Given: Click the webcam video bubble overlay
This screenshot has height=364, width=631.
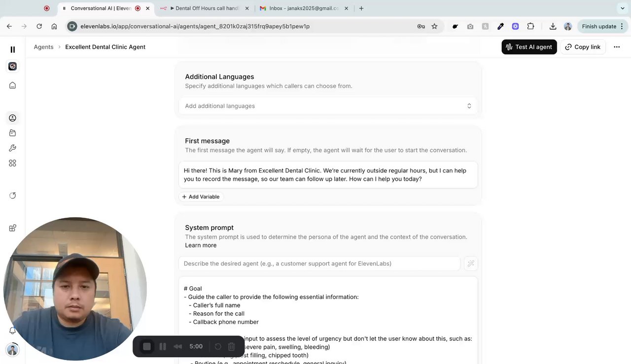Looking at the screenshot, I should tap(75, 288).
